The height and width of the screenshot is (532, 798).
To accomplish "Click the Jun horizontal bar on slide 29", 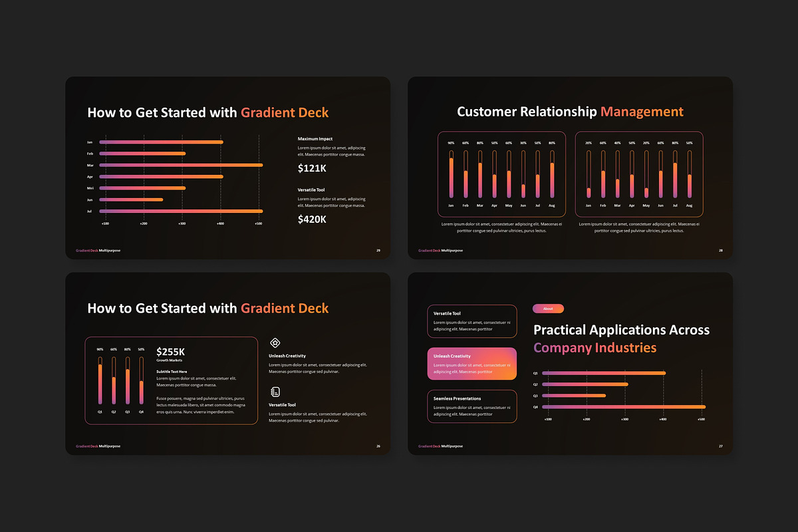I will [131, 199].
